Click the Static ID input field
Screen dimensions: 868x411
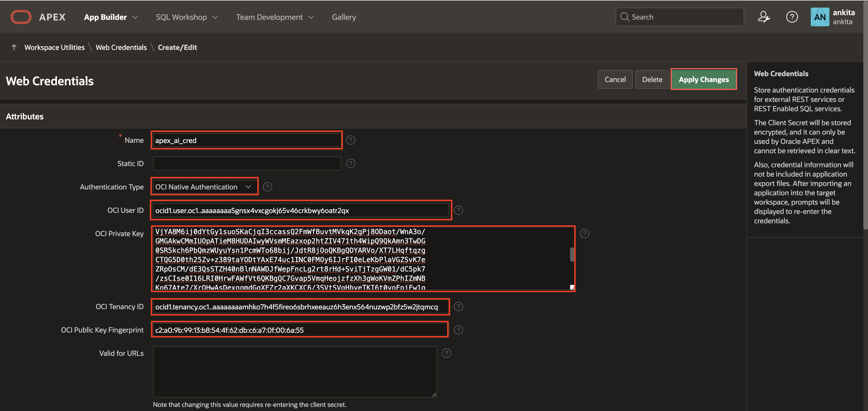[x=247, y=163]
